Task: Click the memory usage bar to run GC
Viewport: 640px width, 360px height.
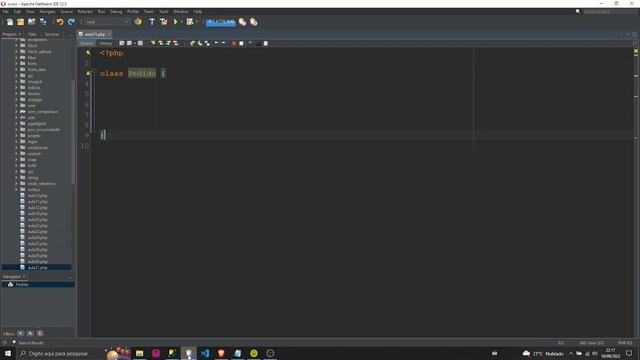Action: coord(220,22)
